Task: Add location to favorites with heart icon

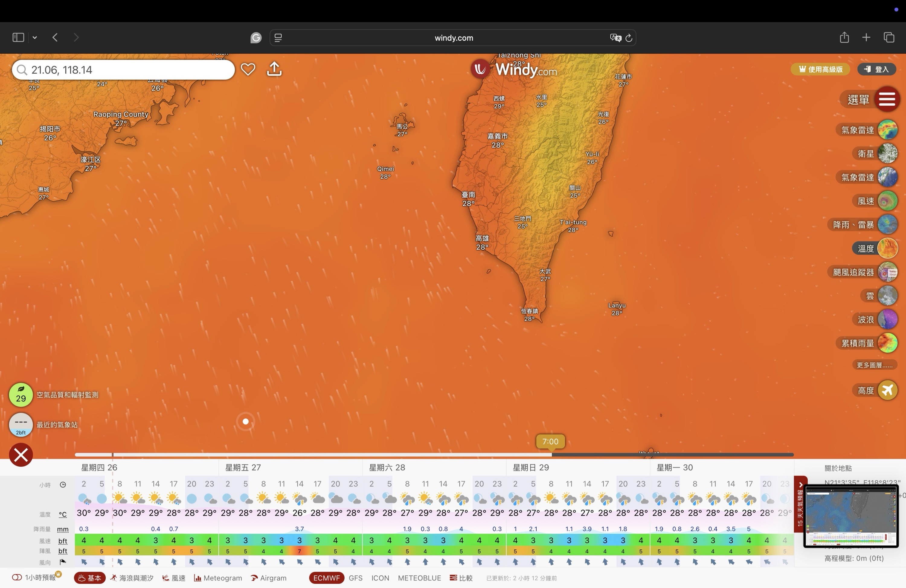Action: coord(248,69)
